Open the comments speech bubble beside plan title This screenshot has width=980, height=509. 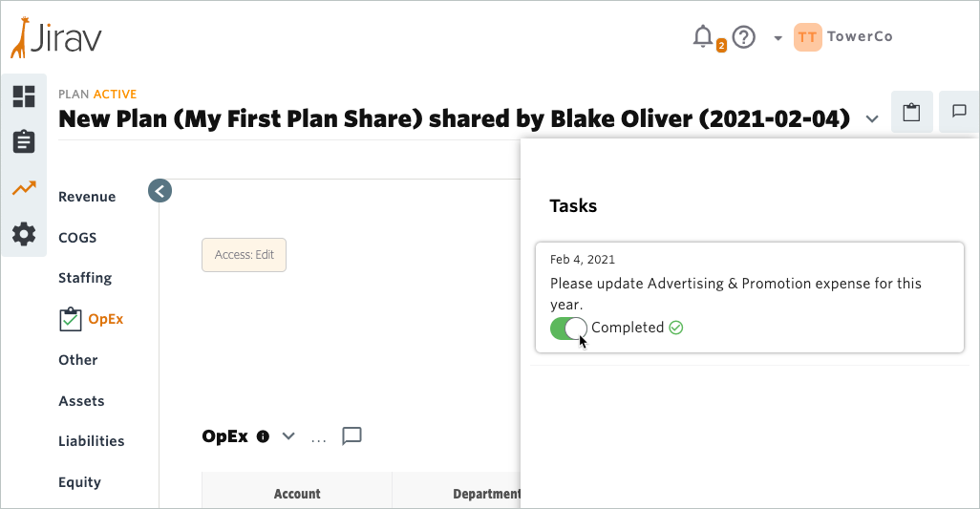point(959,112)
